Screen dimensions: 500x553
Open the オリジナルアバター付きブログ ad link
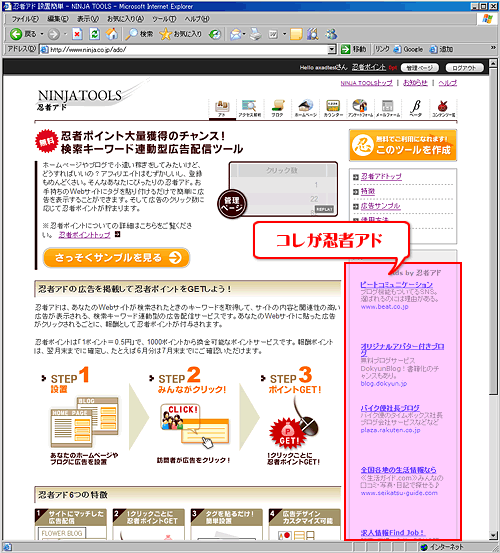click(402, 349)
